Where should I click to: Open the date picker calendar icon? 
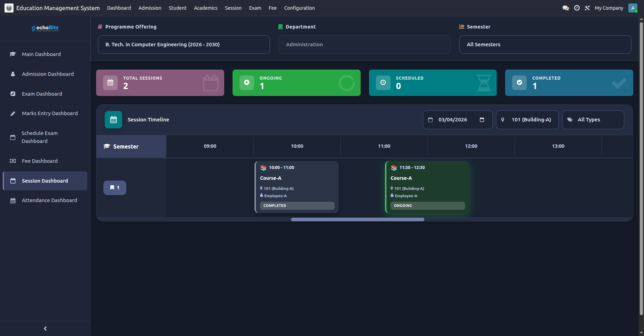click(482, 120)
